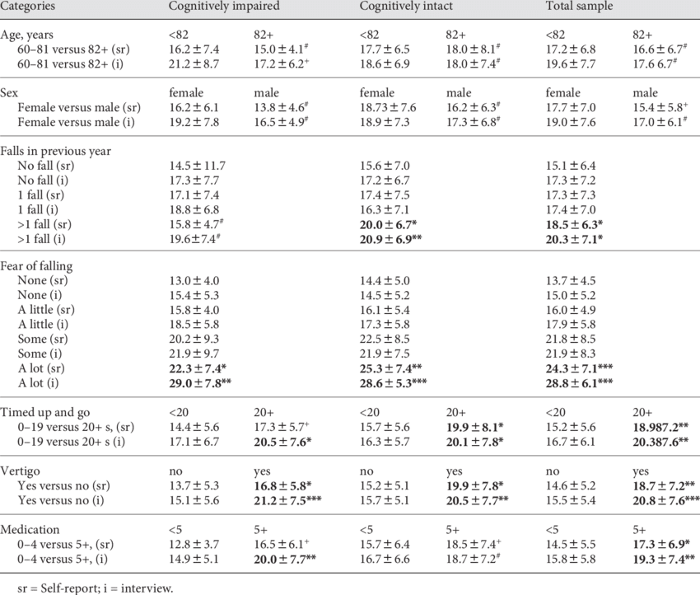700x595 pixels.
Task: Click the 'Sex' category label
Action: pos(9,93)
